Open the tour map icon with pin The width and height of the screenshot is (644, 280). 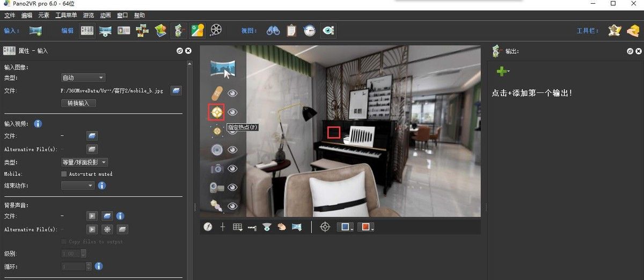(160, 31)
